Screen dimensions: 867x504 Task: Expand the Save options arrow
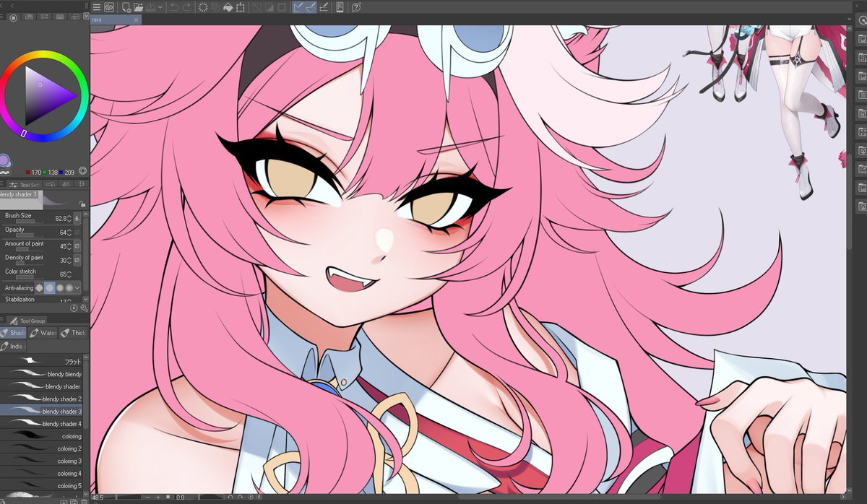(160, 7)
